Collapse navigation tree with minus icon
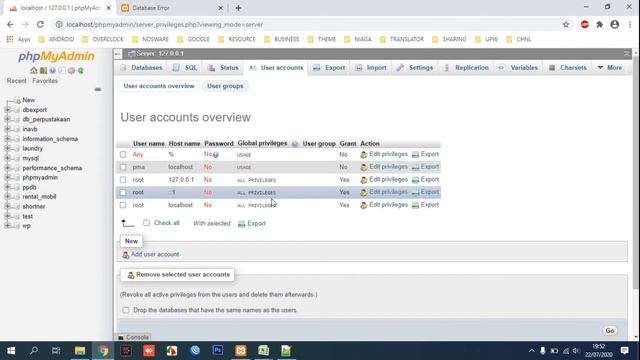 pyautogui.click(x=98, y=89)
